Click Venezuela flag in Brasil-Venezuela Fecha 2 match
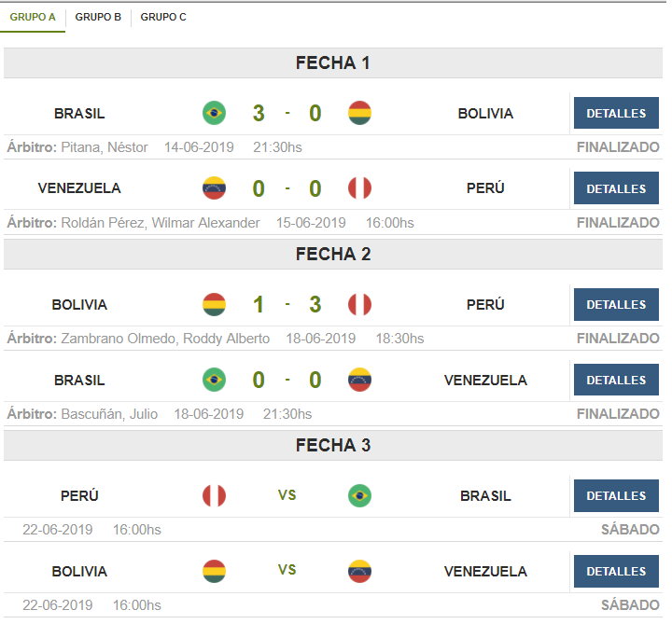The width and height of the screenshot is (672, 624). tap(359, 380)
